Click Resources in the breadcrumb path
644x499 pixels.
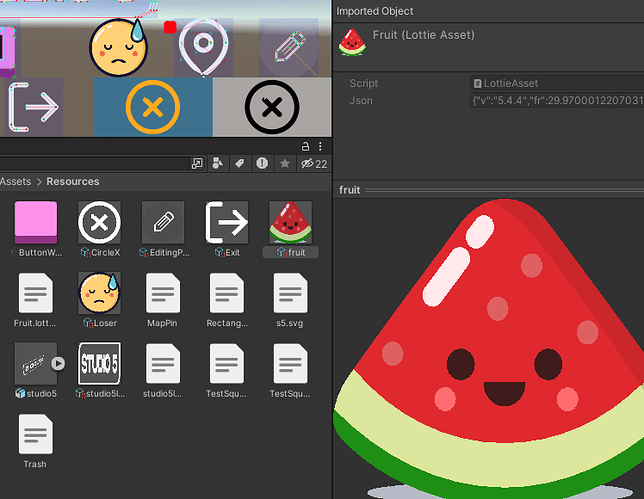point(73,182)
